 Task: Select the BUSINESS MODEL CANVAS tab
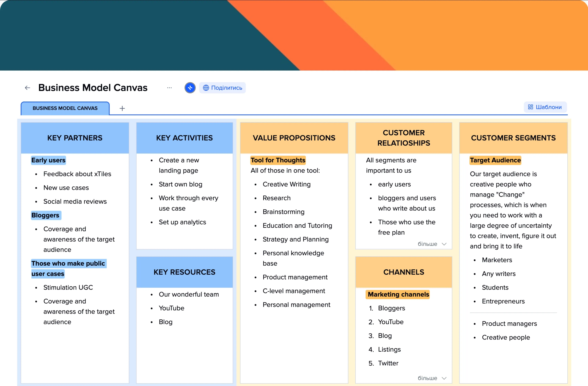65,108
